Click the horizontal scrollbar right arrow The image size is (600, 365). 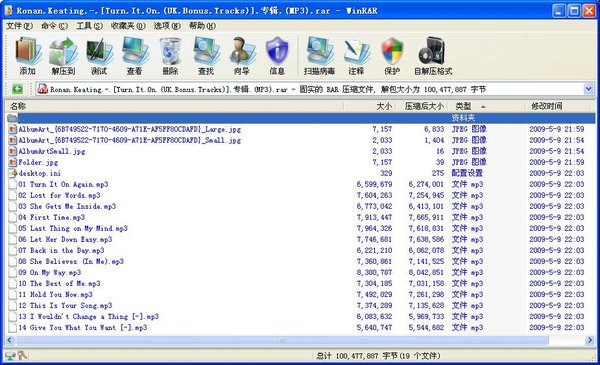point(590,340)
